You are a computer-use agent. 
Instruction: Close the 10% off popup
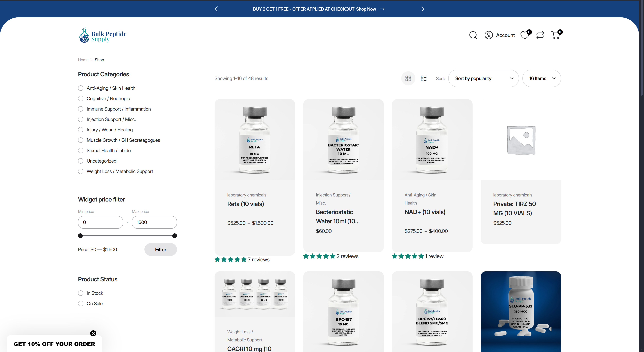93,333
